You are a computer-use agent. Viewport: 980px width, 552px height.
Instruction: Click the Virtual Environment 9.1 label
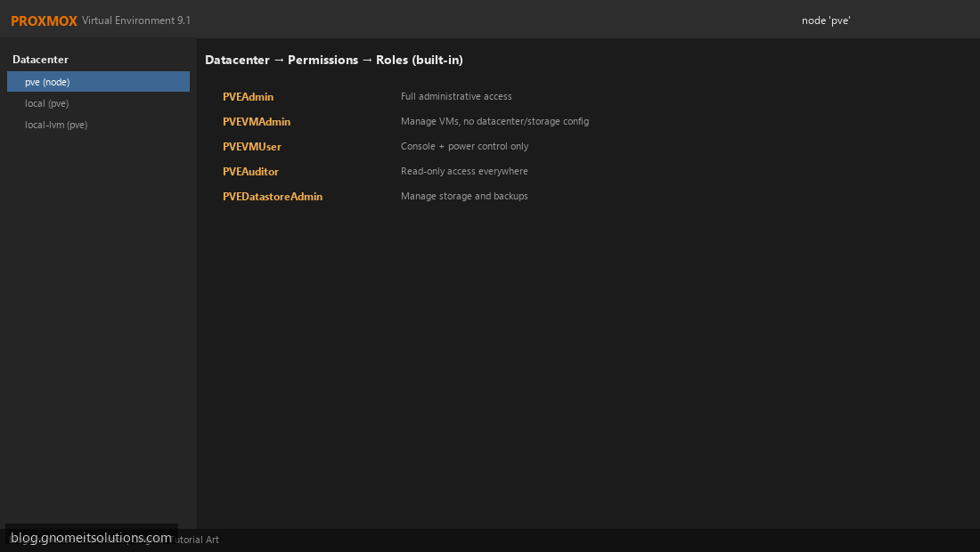136,20
